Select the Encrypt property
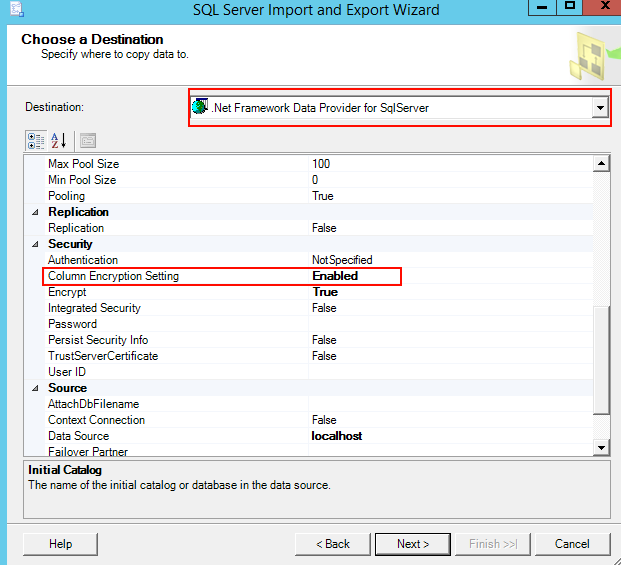 point(67,292)
